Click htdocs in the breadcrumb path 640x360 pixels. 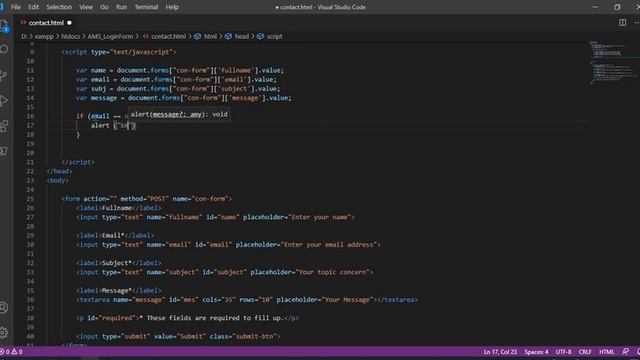tap(71, 36)
